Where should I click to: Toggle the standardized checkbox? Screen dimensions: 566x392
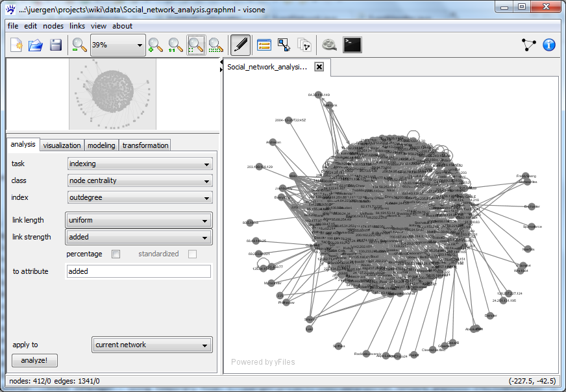(x=192, y=254)
